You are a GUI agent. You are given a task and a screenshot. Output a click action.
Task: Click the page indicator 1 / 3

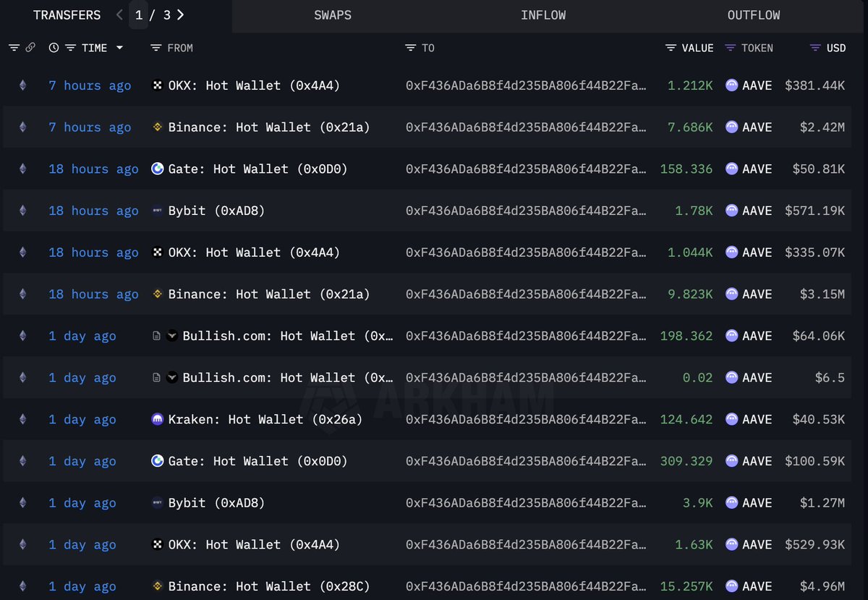point(153,14)
